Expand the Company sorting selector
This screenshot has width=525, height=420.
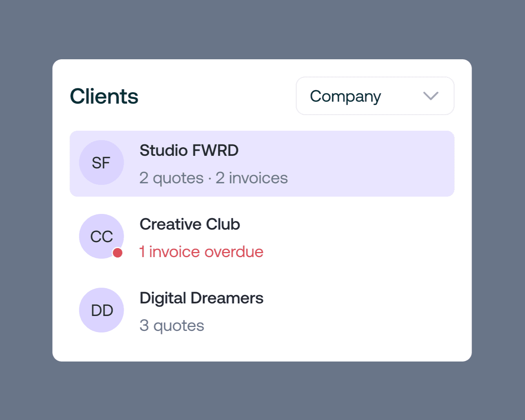[375, 96]
